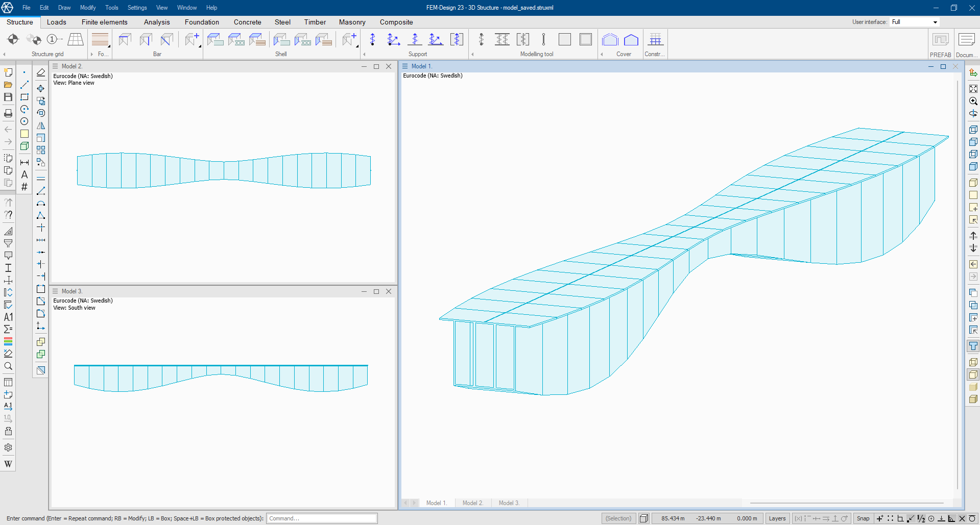Click the Layers button
980x525 pixels.
coord(777,518)
